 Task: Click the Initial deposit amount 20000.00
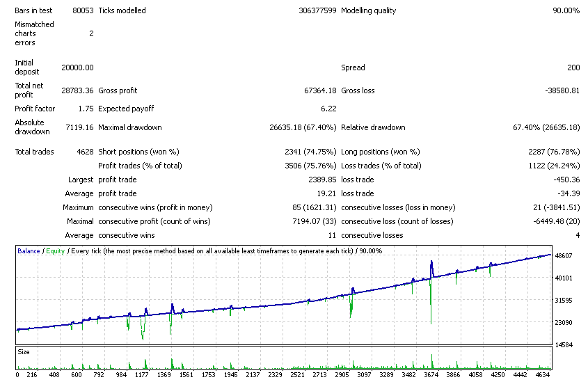pyautogui.click(x=78, y=67)
